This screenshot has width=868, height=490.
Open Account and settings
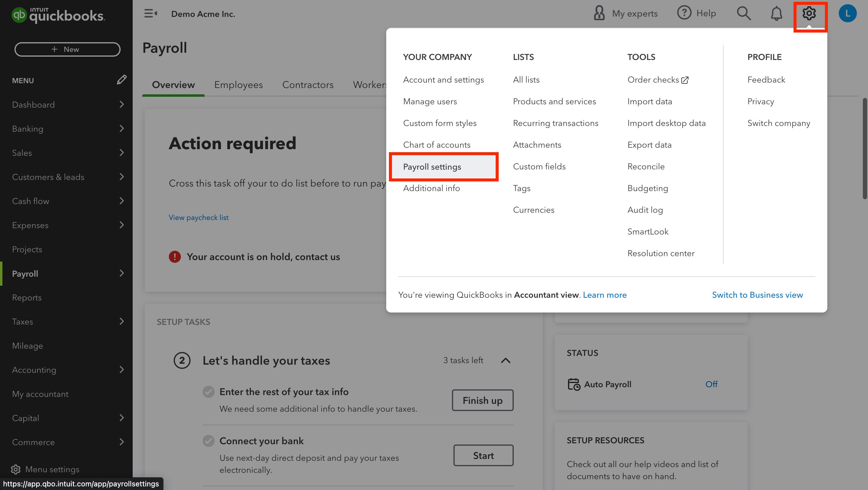coord(443,80)
